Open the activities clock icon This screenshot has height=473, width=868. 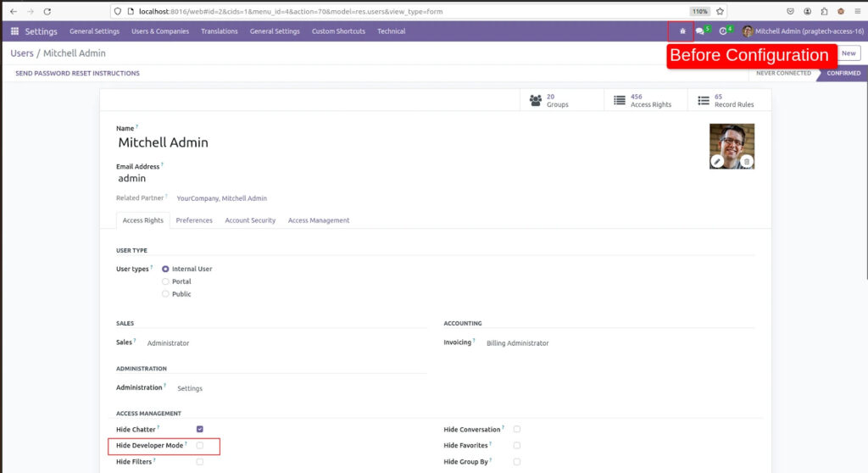pyautogui.click(x=723, y=31)
